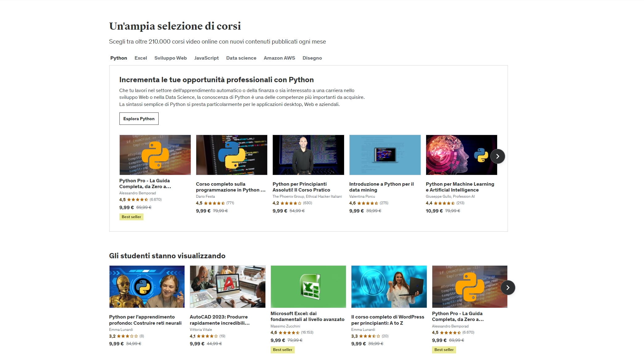Open Corso completo sulla programmazione Python thumbnail
The image size is (644, 363).
tap(231, 155)
